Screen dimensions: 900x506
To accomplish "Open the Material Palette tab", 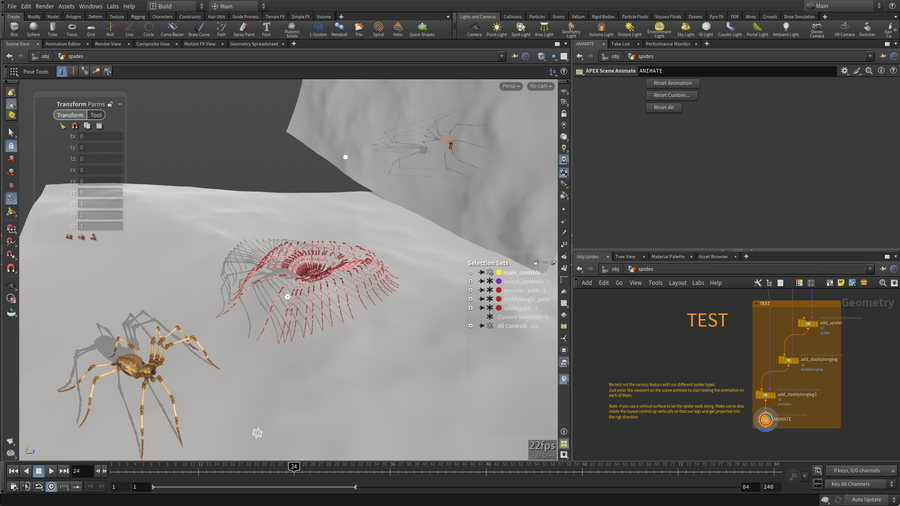I will click(668, 256).
